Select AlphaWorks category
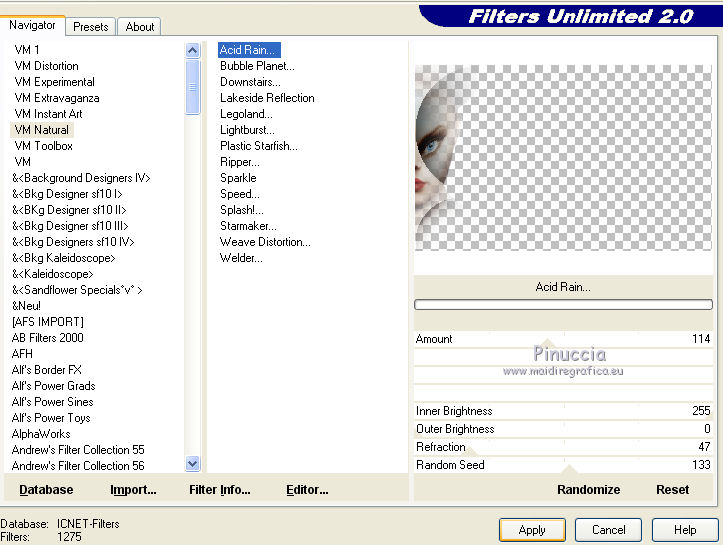This screenshot has height=545, width=723. (41, 434)
